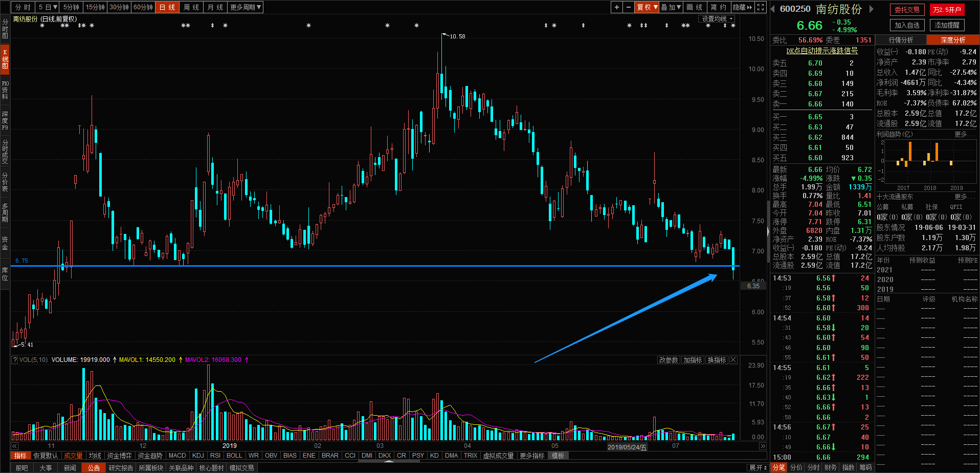This screenshot has width=980, height=473.
Task: Switch chart to 月线 monthly period
Action: tap(215, 7)
